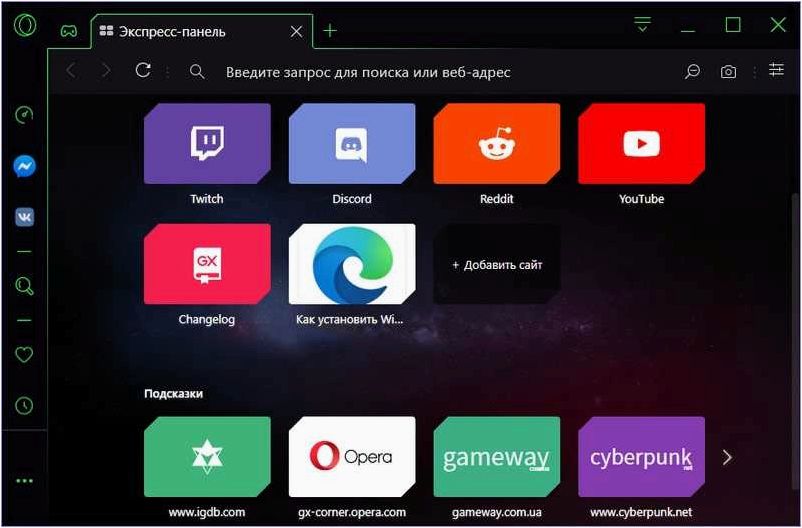Open bookmarks heart icon in sidebar
Screen dimensions: 802x528
pos(24,354)
